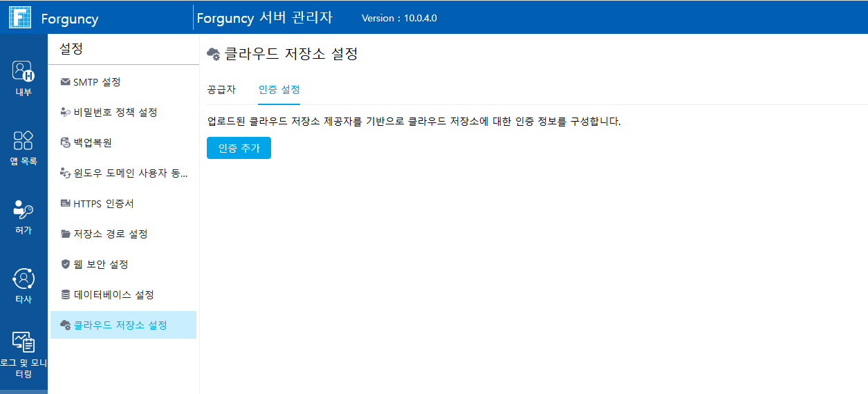Switch to the 공급자 tab

coord(221,90)
